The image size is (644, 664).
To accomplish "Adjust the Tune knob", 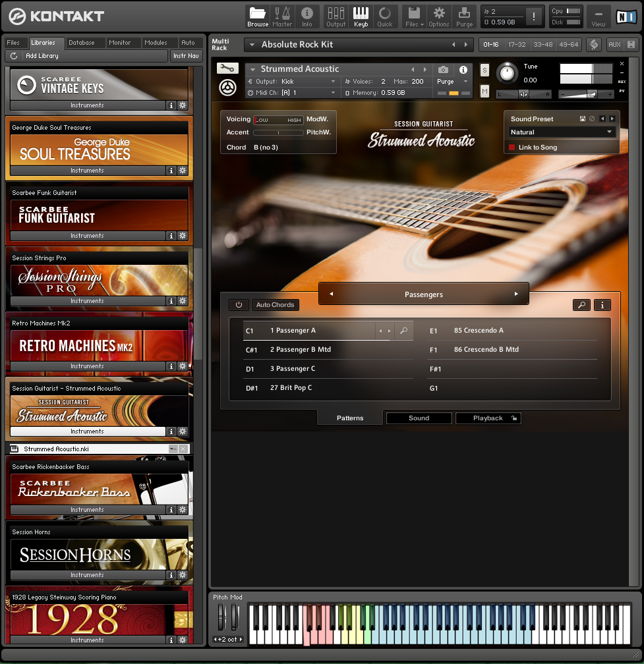I will coord(507,73).
